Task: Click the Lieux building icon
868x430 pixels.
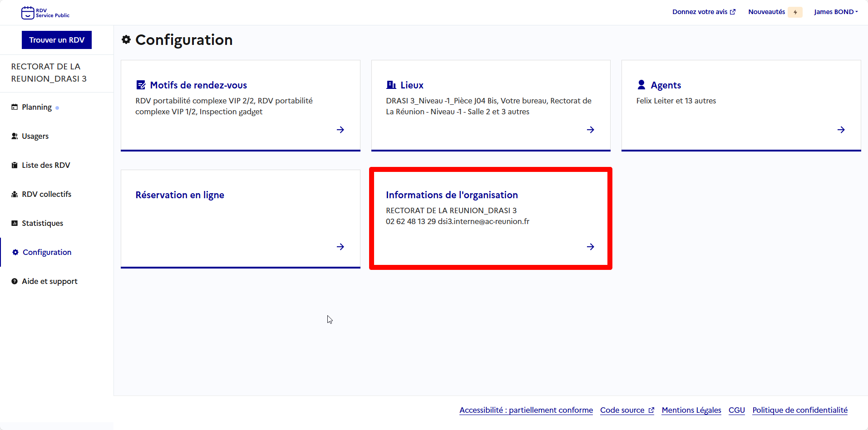Action: (391, 85)
